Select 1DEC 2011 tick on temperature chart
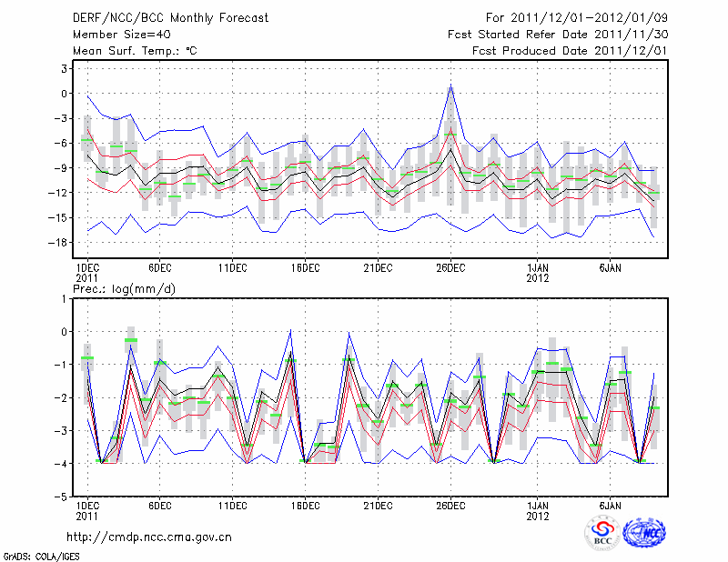Viewport: 728px width, 562px height. [86, 272]
